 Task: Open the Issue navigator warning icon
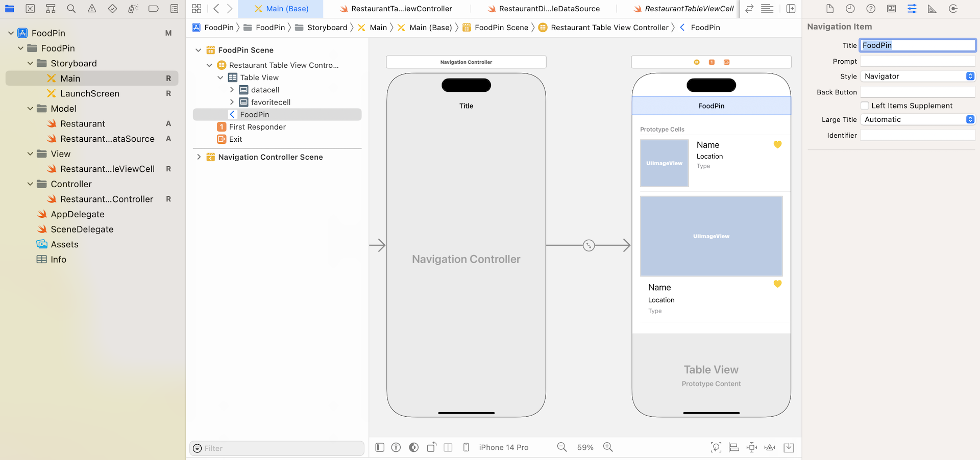(x=92, y=9)
